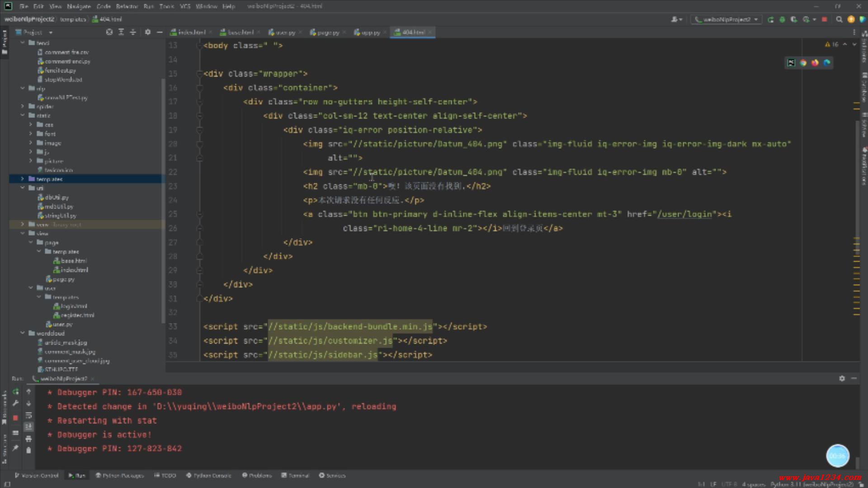This screenshot has height=488, width=868.
Task: Open page in Chrome browser icon
Action: coord(803,63)
